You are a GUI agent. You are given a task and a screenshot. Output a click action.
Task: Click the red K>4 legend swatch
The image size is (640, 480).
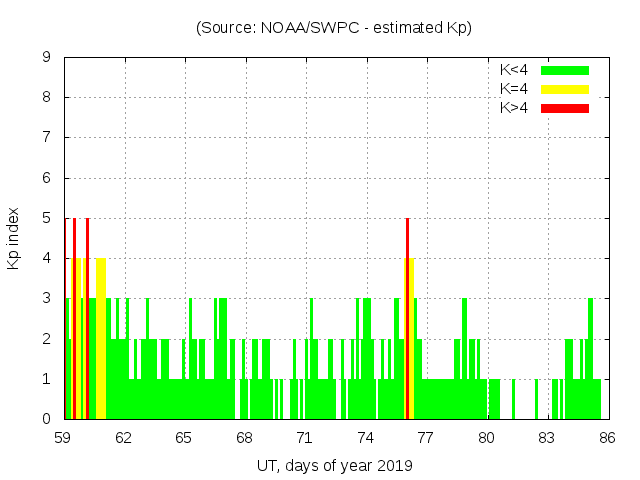[x=565, y=108]
